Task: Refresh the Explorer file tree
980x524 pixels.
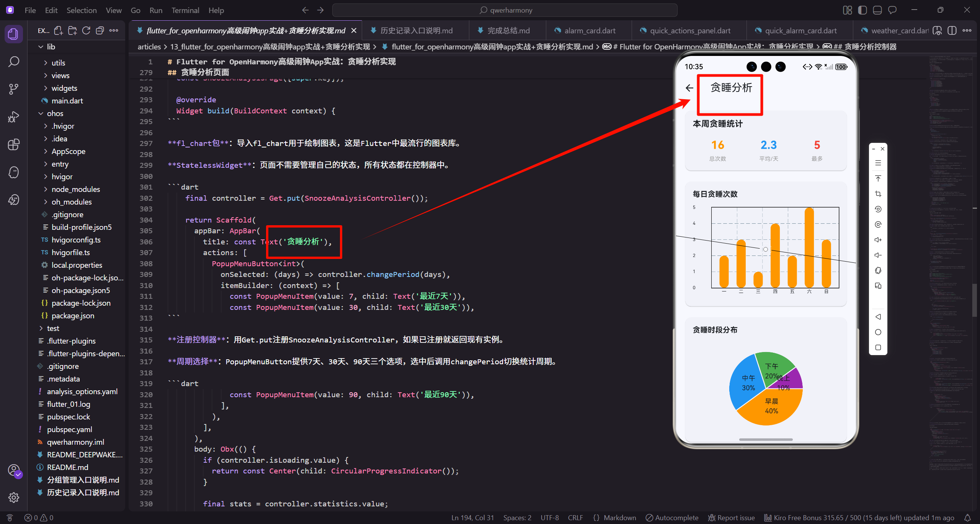Action: (86, 31)
